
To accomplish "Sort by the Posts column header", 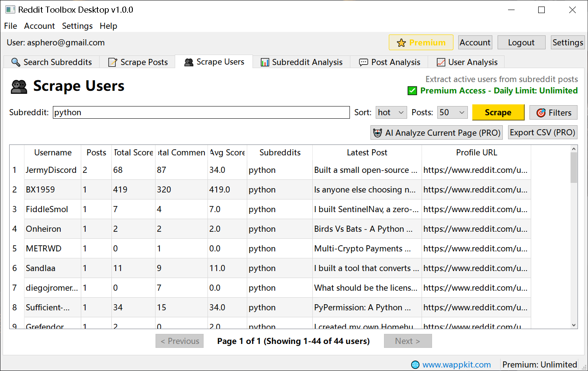I will [x=97, y=152].
